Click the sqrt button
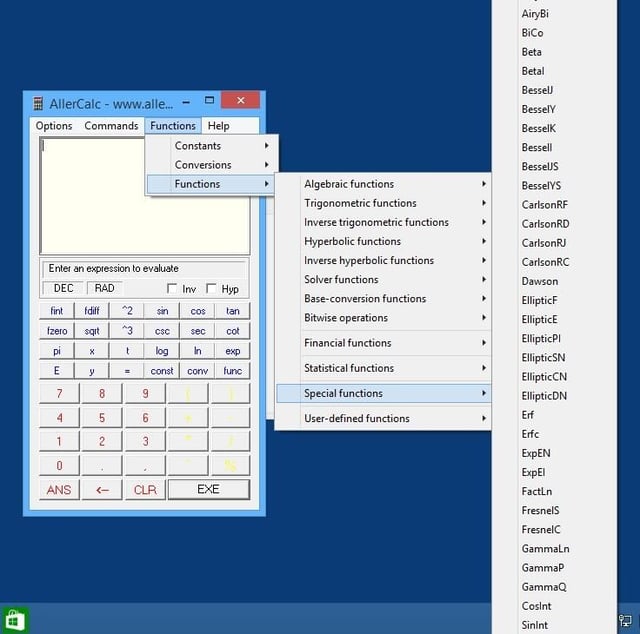Image resolution: width=640 pixels, height=634 pixels. click(x=92, y=331)
